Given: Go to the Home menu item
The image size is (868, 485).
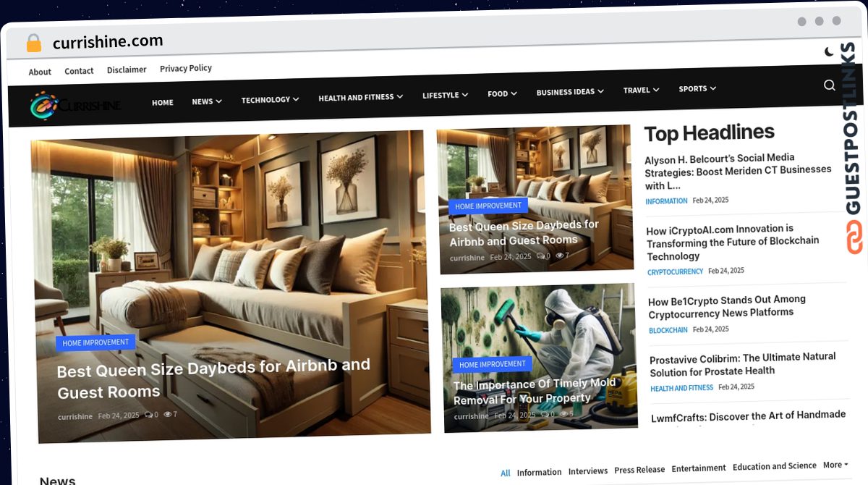Looking at the screenshot, I should click(163, 103).
